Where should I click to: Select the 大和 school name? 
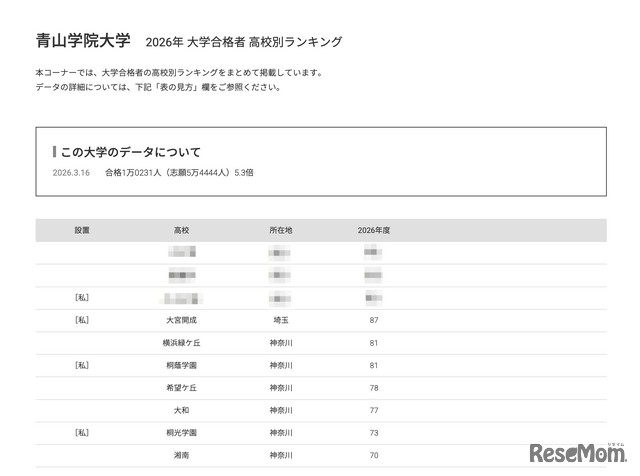181,410
